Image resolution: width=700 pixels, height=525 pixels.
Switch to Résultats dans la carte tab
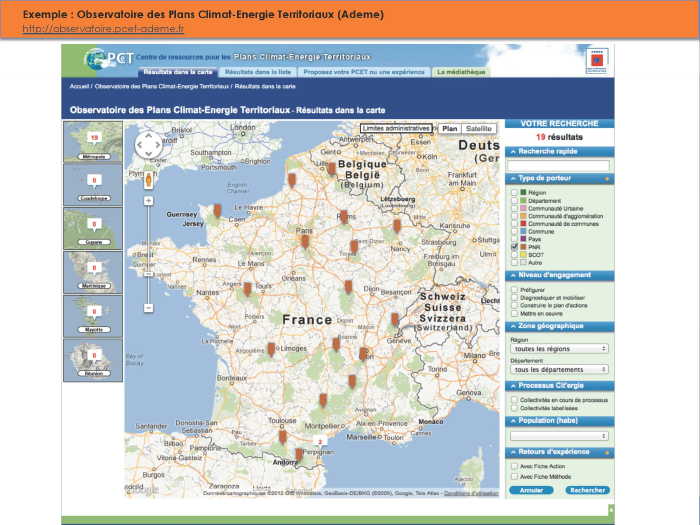(x=178, y=72)
